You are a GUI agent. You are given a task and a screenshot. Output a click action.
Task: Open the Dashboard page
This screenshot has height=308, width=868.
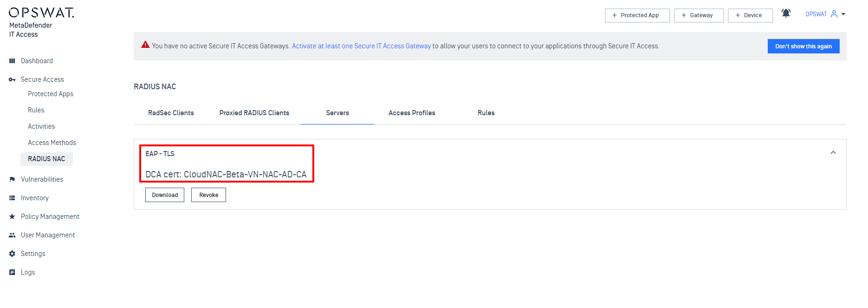(x=37, y=61)
